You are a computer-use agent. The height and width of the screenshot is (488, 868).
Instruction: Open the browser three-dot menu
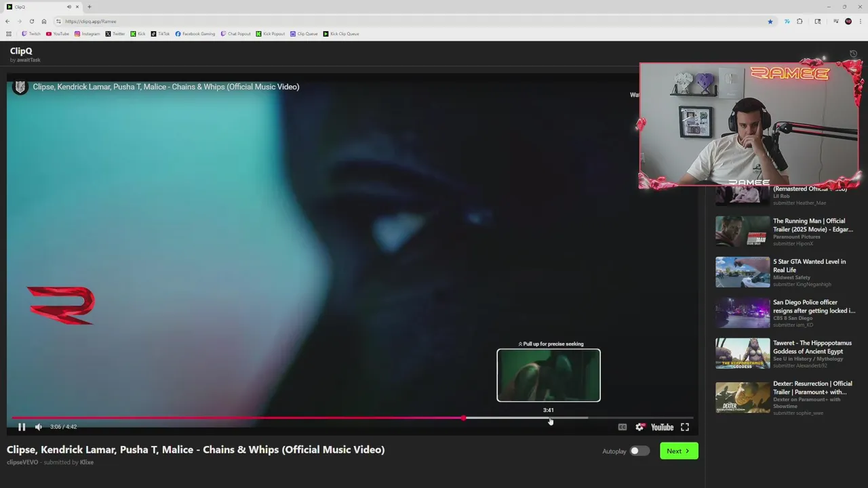pos(861,22)
